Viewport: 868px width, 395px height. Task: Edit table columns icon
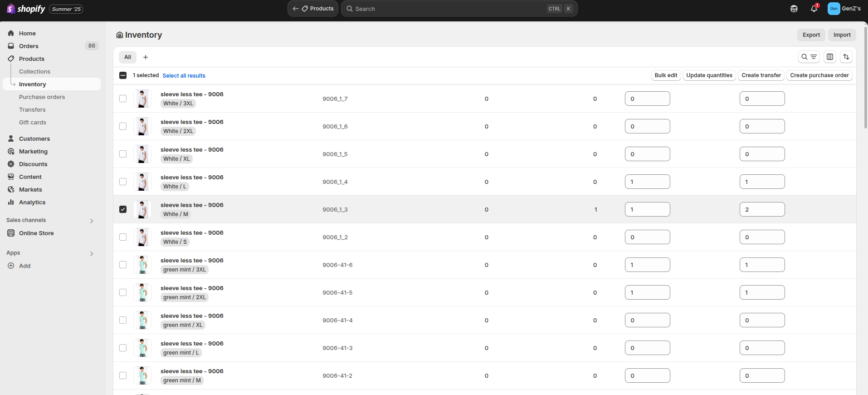[830, 57]
